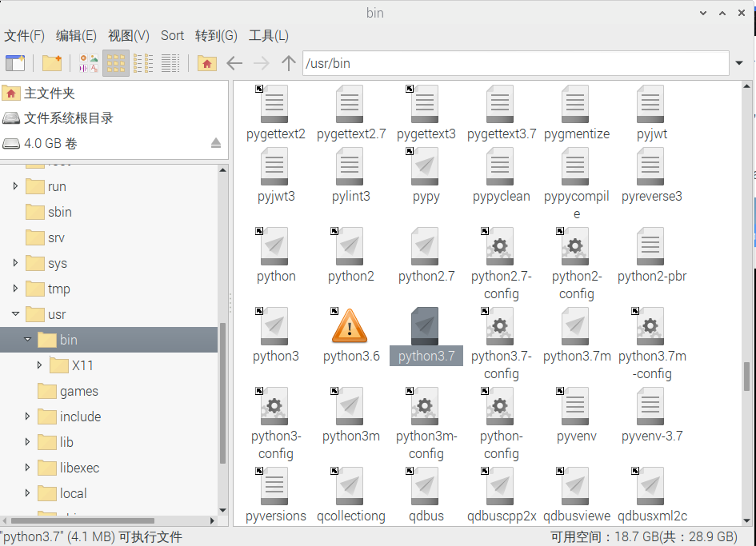Select the qdbus executable icon
This screenshot has height=546, width=756.
[425, 487]
